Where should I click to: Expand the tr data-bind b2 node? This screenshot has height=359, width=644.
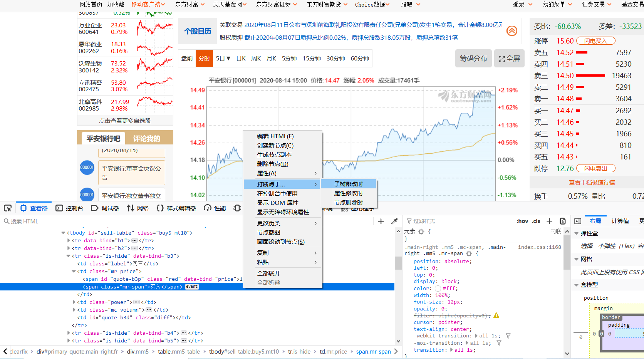(x=69, y=248)
